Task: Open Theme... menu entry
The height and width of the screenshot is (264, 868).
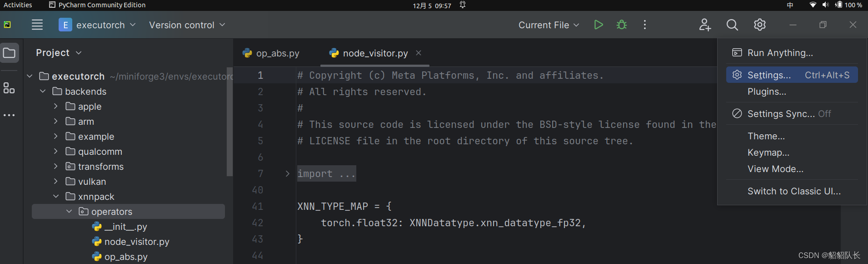Action: coord(792,136)
